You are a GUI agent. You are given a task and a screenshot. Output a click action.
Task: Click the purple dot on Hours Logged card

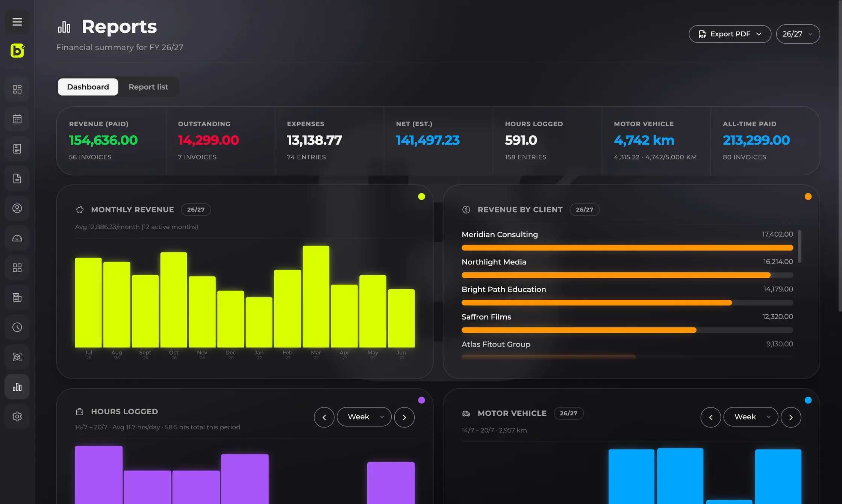point(421,400)
